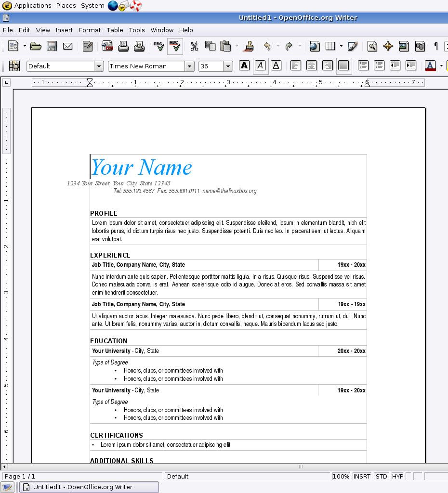448x493 pixels.
Task: Copy selection with the Copy icon
Action: coord(210,47)
